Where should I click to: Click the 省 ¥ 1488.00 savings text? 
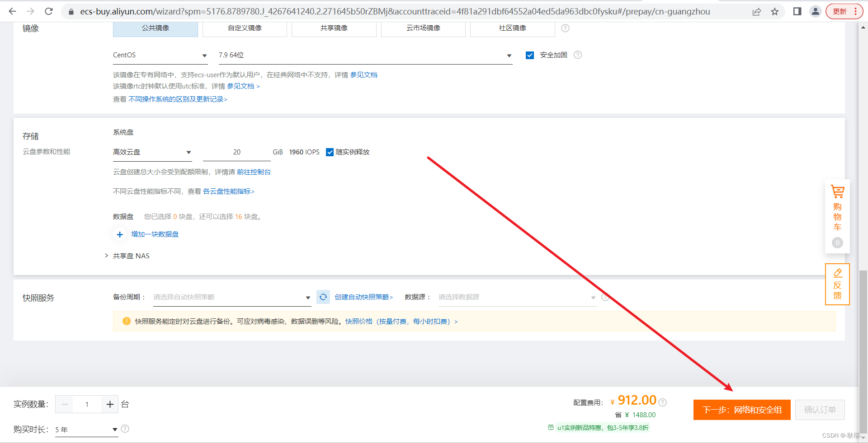tap(635, 415)
